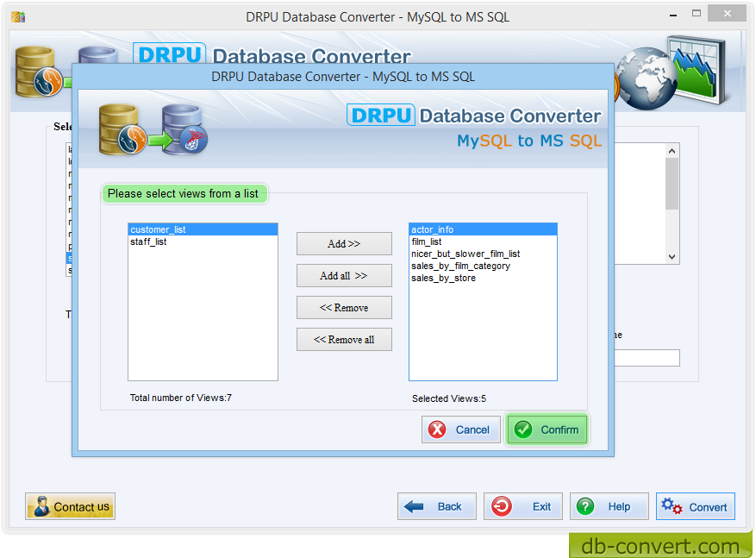Confirm the selected views
The height and width of the screenshot is (558, 756).
(547, 429)
